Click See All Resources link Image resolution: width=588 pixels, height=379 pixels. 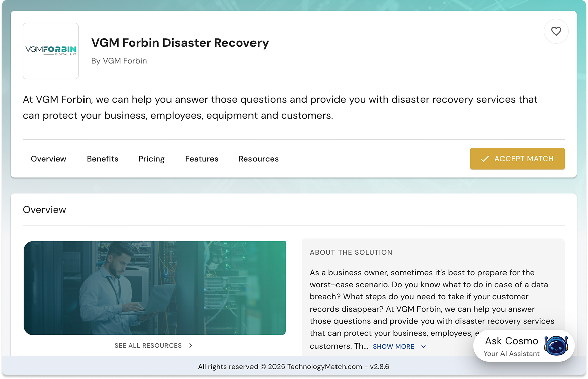148,346
